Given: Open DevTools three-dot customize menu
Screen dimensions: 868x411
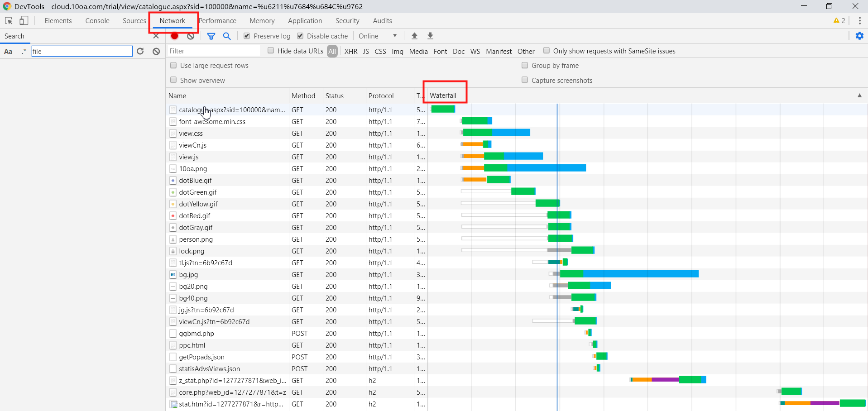Looking at the screenshot, I should [x=859, y=21].
